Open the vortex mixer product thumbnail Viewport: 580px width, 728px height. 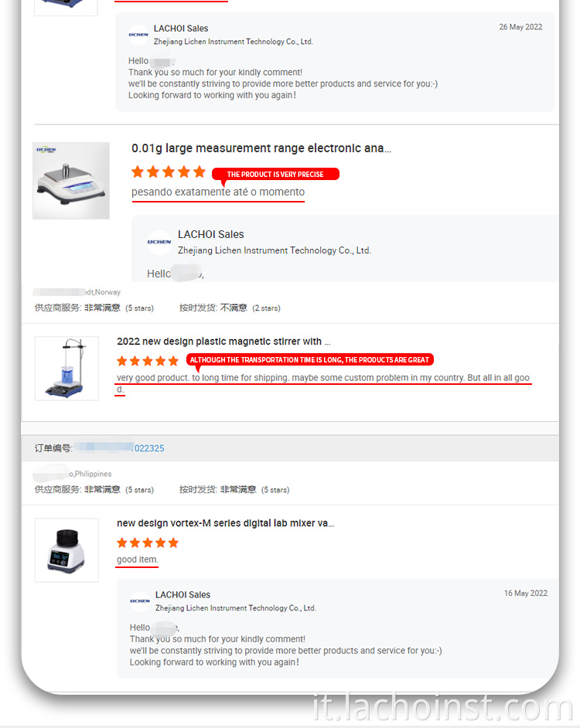pos(67,550)
